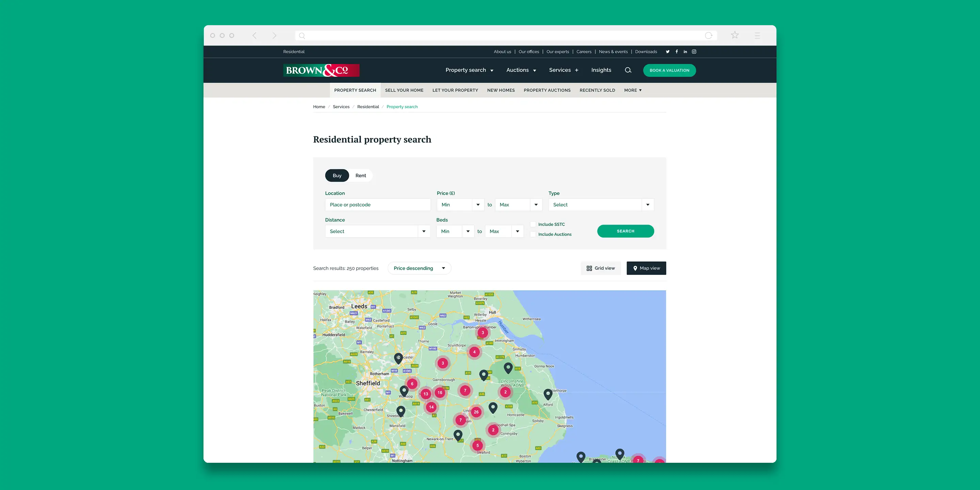980x490 pixels.
Task: Tick the Include Auctions checkbox
Action: coord(533,234)
